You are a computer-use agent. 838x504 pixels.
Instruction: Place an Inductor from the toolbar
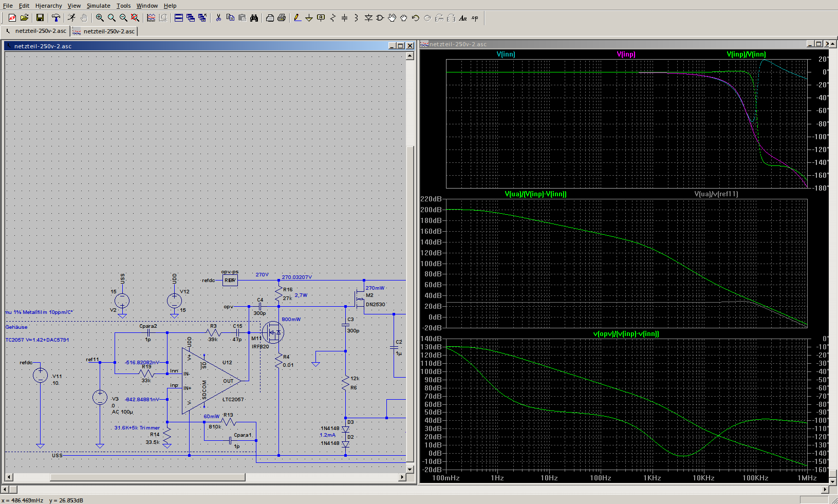pyautogui.click(x=357, y=18)
